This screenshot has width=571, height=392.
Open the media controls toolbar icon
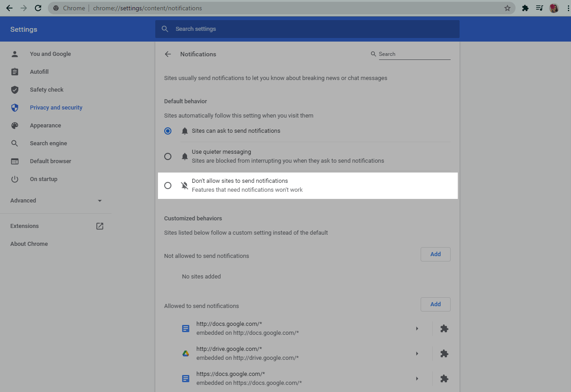coord(540,8)
